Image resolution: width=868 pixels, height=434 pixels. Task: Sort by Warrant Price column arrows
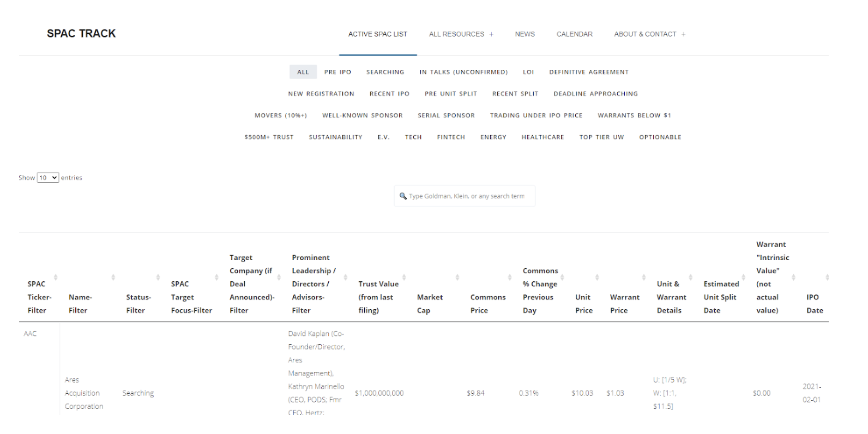click(643, 278)
